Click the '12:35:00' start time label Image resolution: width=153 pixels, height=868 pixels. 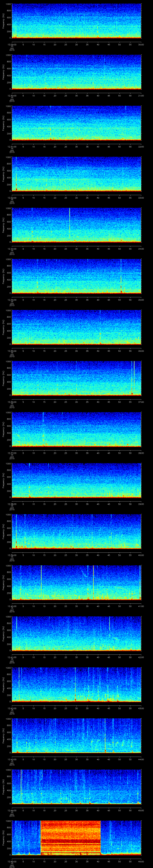tap(12, 351)
